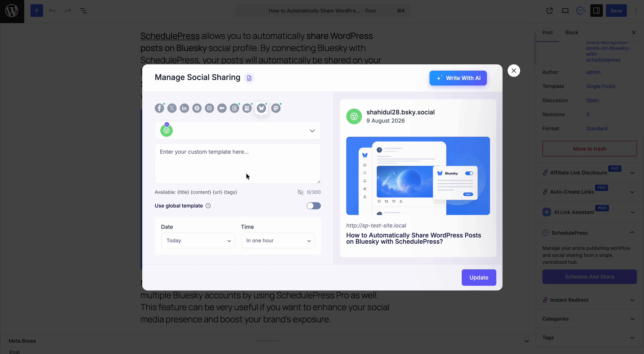Select the X (Twitter) platform icon
The width and height of the screenshot is (644, 354).
[172, 108]
